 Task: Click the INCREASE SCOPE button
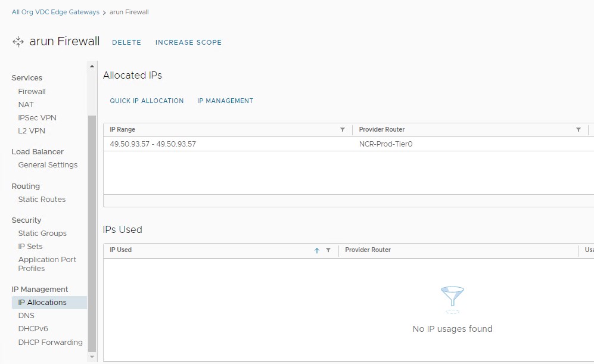pos(188,42)
